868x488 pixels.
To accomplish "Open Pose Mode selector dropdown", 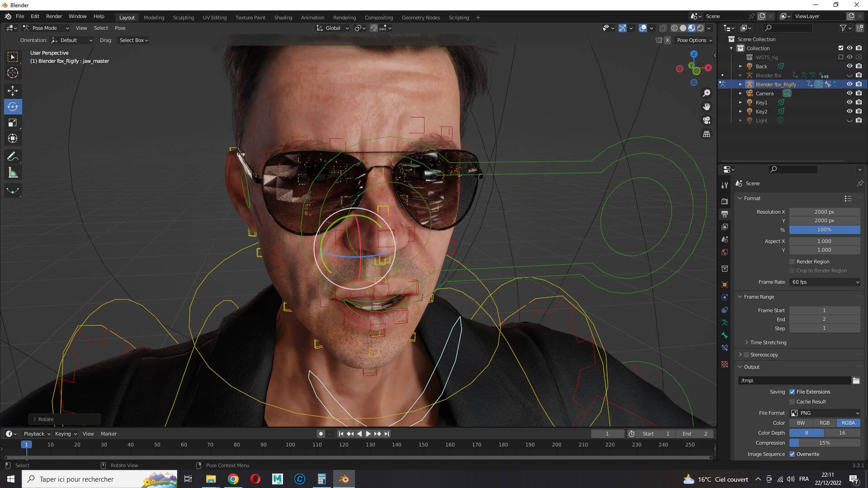I will tap(46, 28).
